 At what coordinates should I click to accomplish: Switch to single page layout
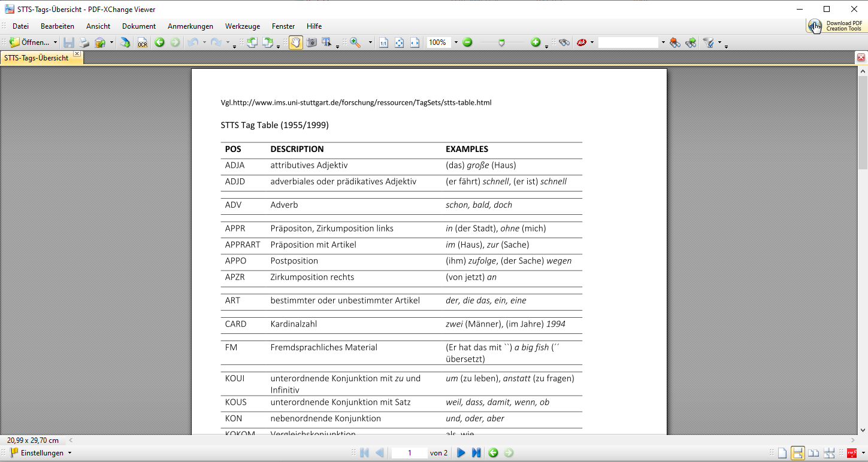coord(782,453)
